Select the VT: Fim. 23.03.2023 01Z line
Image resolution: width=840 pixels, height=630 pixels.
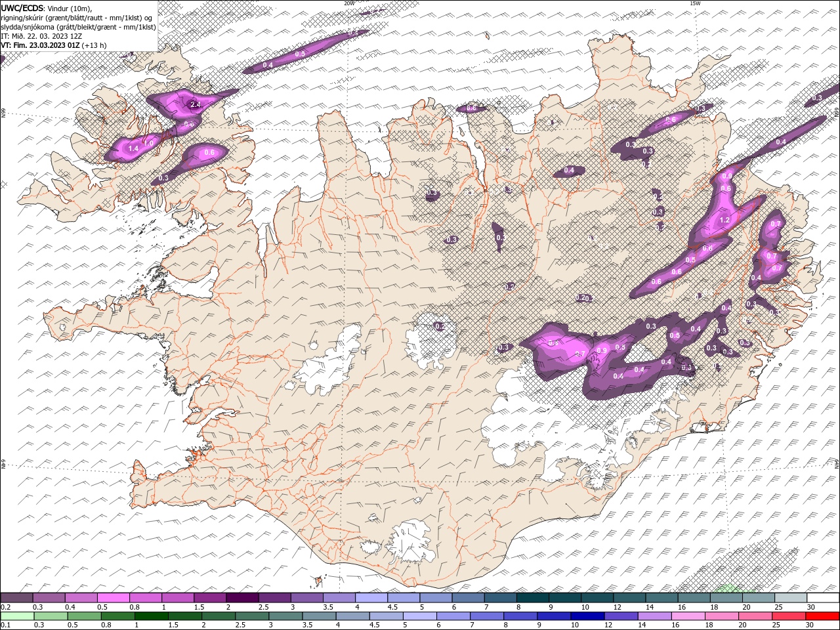(41, 45)
